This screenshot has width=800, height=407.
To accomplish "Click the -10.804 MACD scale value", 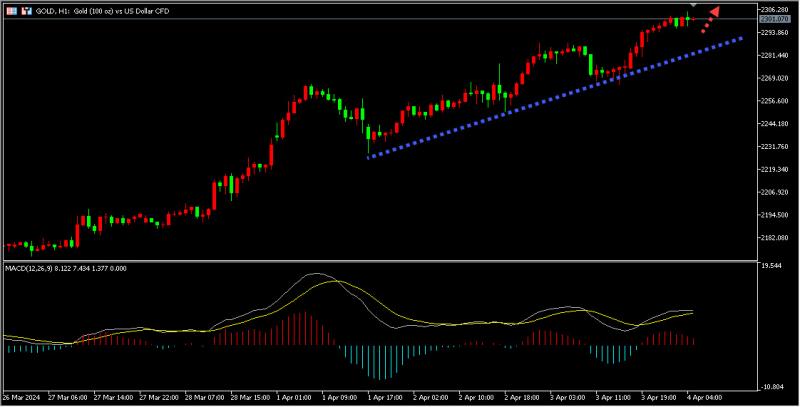I will [x=772, y=386].
